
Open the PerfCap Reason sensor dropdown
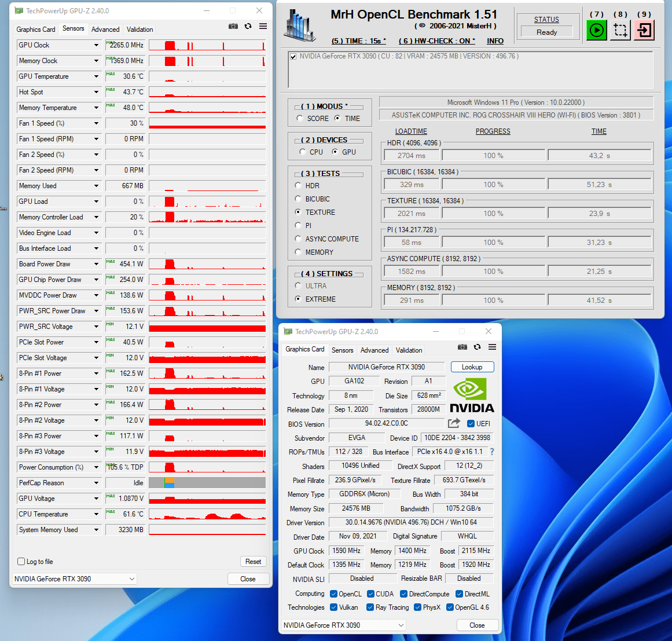click(96, 483)
